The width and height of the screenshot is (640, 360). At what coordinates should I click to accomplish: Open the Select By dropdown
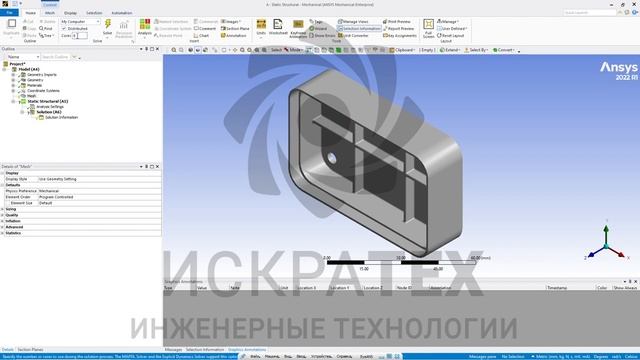[476, 50]
